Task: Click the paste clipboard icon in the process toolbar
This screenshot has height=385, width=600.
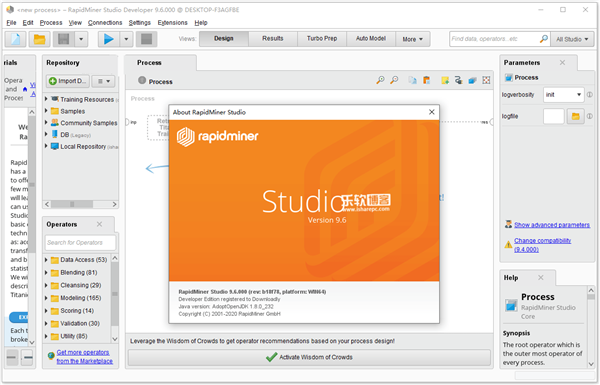Action: point(426,80)
